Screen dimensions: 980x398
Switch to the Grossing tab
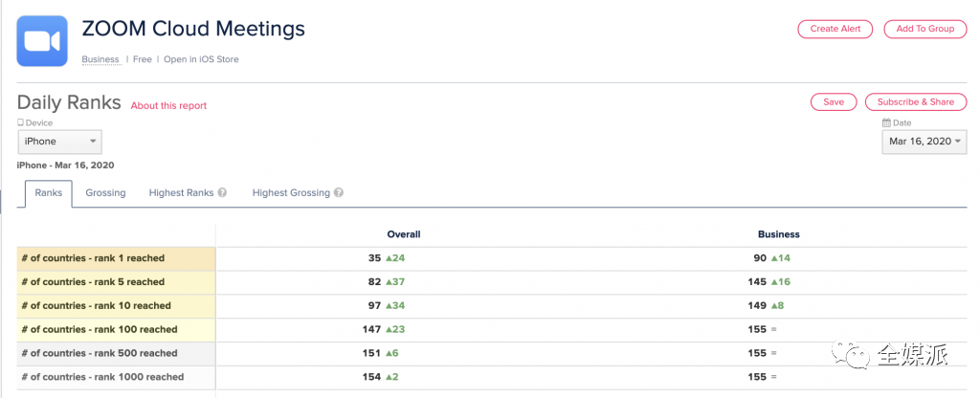point(105,193)
